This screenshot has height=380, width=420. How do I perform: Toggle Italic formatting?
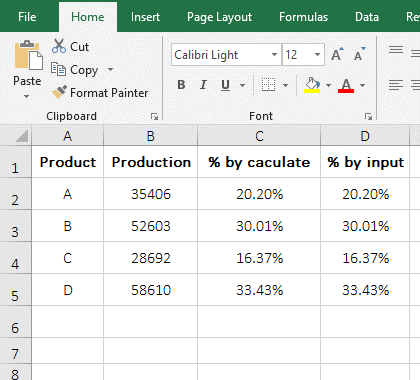[203, 85]
